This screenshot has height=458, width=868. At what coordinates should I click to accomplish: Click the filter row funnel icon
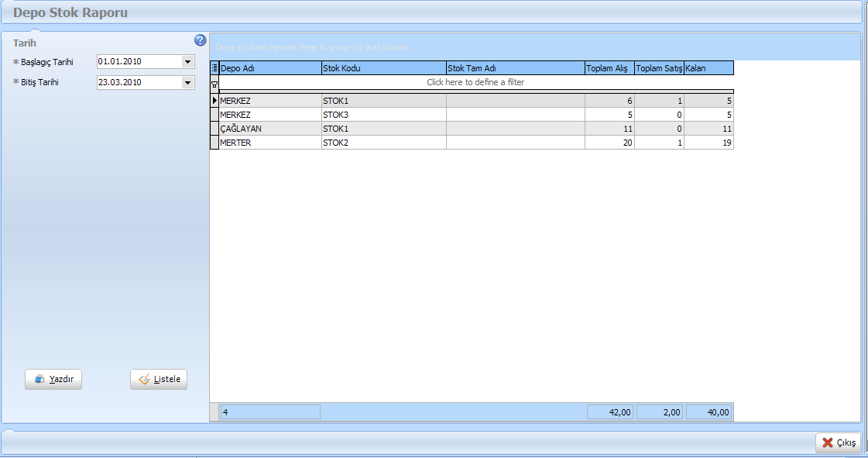pos(214,83)
